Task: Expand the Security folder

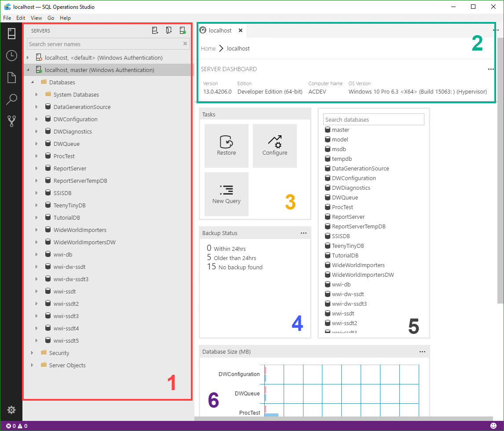Action: [32, 353]
